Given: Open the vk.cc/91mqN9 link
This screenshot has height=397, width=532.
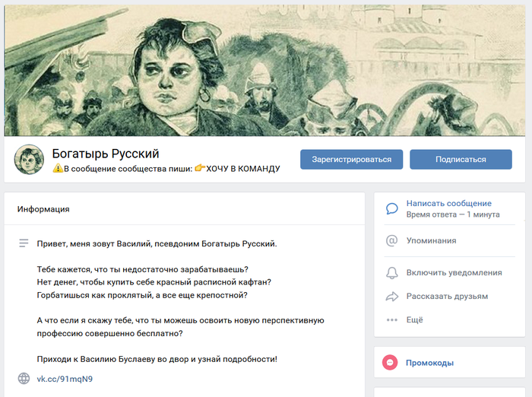Looking at the screenshot, I should pyautogui.click(x=65, y=379).
